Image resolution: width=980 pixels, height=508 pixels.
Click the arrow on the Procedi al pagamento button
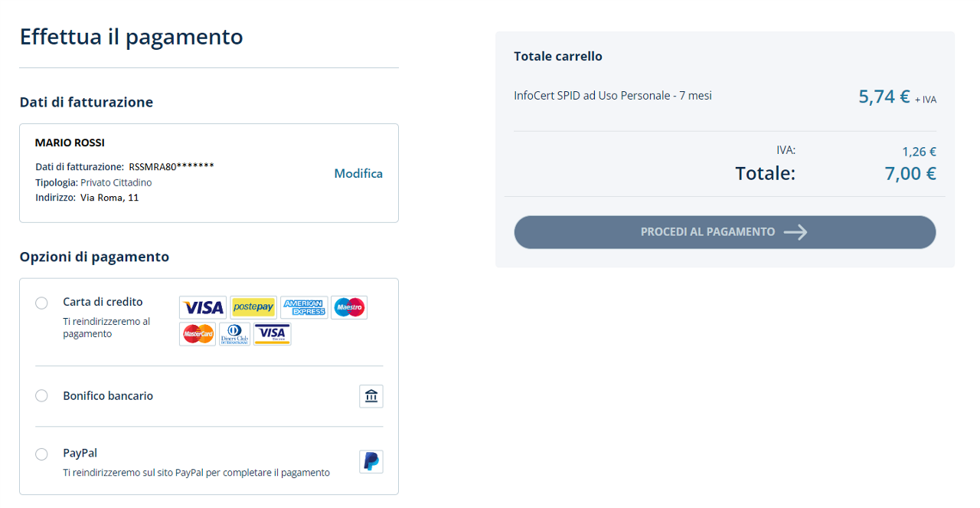coord(795,232)
